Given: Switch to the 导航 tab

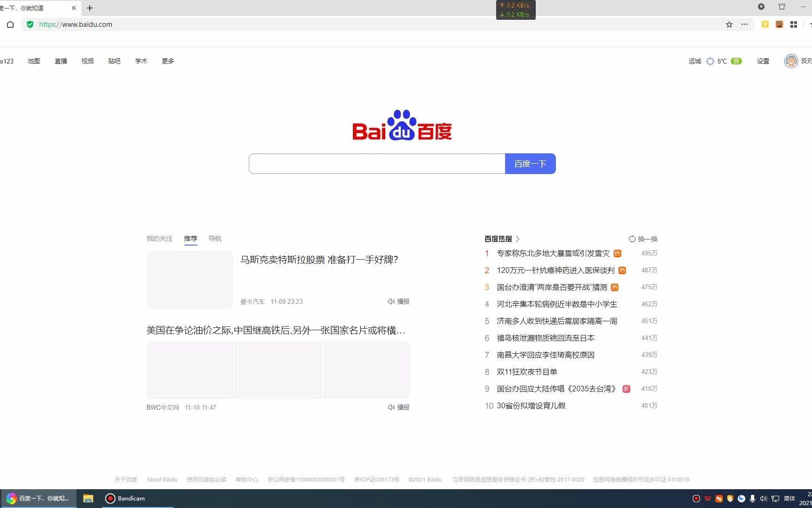Looking at the screenshot, I should coord(215,238).
